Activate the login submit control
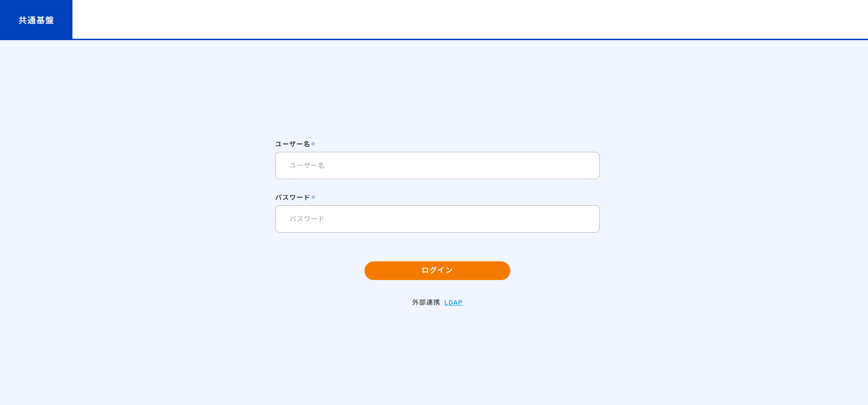The image size is (868, 405). tap(437, 270)
